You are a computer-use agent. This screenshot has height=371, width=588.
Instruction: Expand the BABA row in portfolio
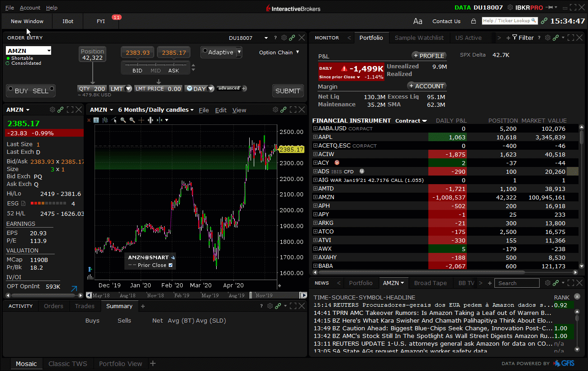click(315, 266)
